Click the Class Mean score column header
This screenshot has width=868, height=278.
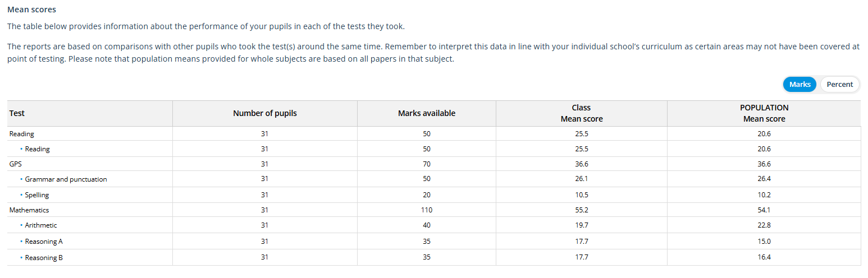[581, 113]
